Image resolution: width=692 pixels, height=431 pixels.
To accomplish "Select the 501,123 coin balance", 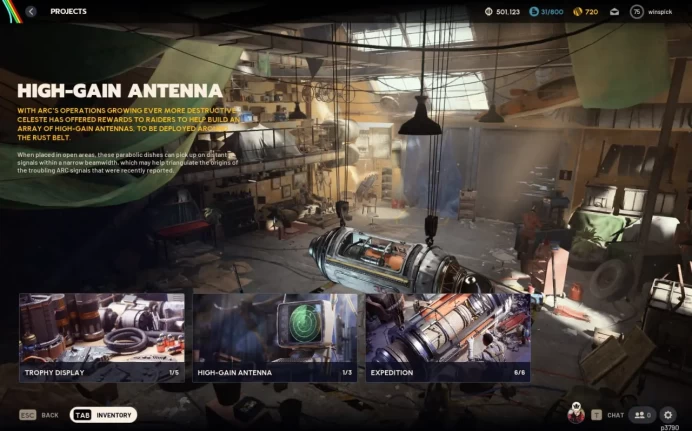I will click(508, 12).
